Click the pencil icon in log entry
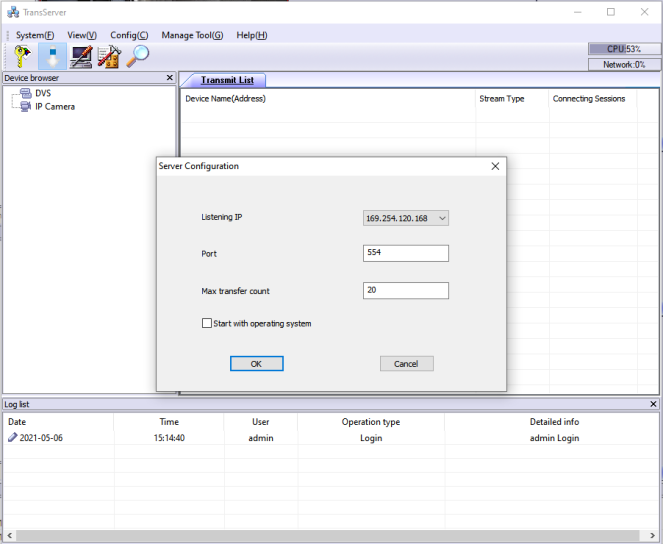 pyautogui.click(x=13, y=438)
